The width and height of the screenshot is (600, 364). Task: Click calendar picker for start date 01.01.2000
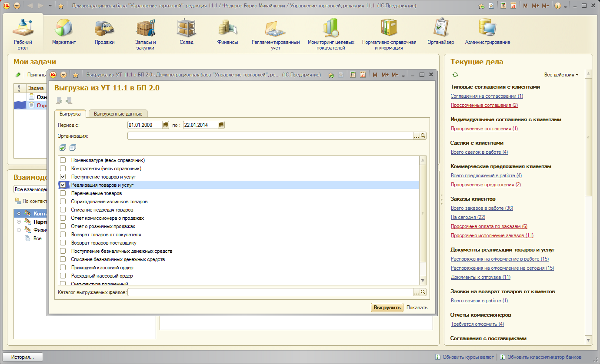pos(166,125)
